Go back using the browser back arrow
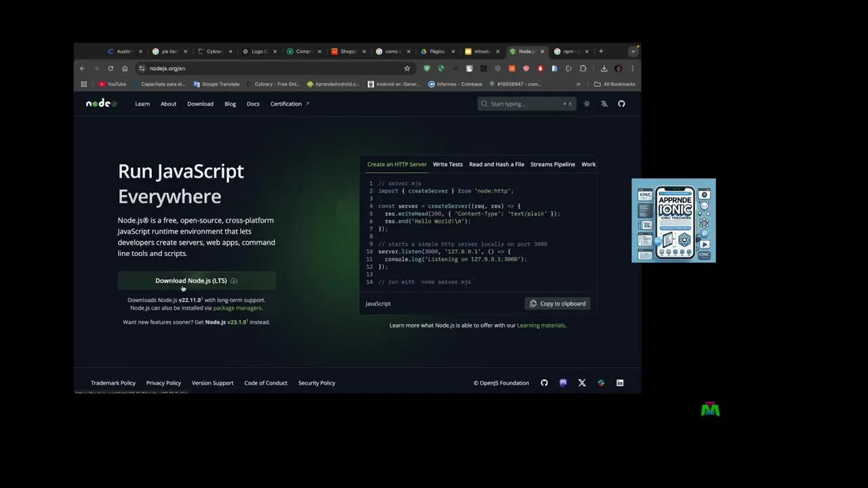Viewport: 868px width, 488px height. coord(82,68)
